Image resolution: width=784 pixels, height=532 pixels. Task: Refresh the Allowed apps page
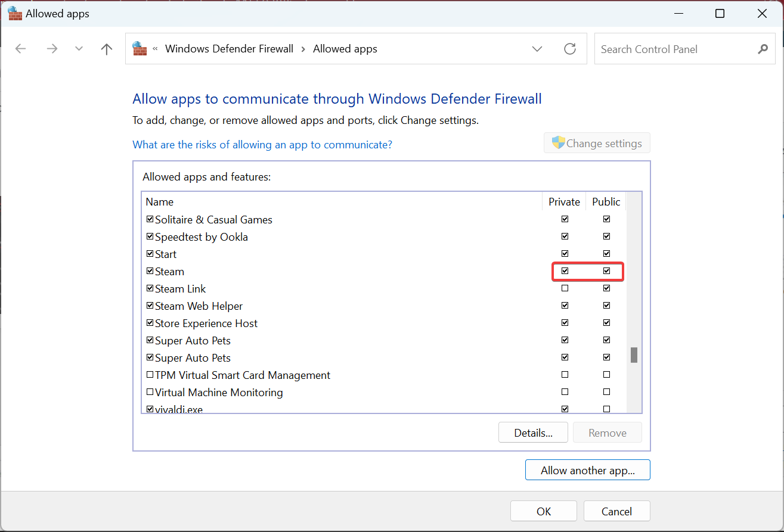[570, 49]
